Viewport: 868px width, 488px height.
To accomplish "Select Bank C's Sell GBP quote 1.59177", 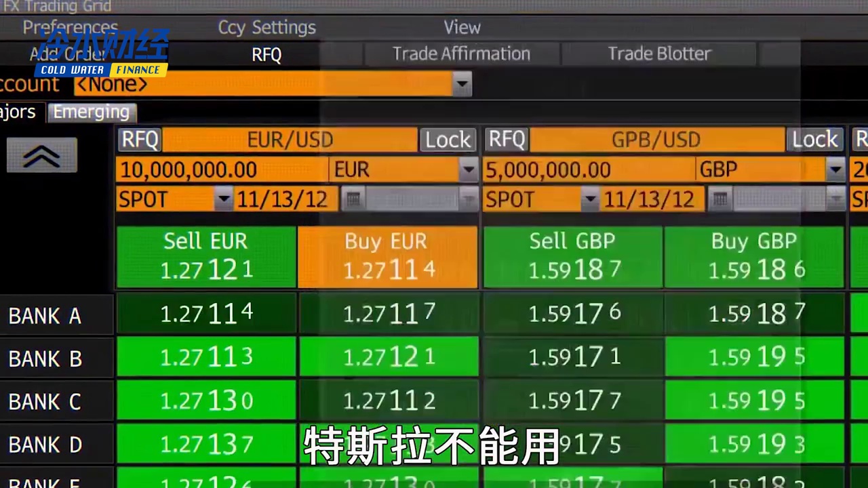I will (x=573, y=401).
